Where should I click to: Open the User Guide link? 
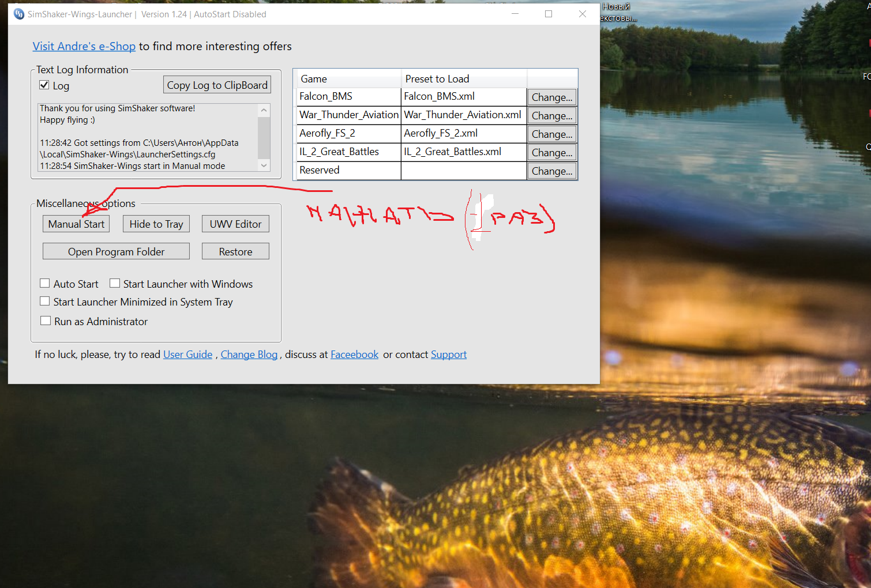(187, 355)
